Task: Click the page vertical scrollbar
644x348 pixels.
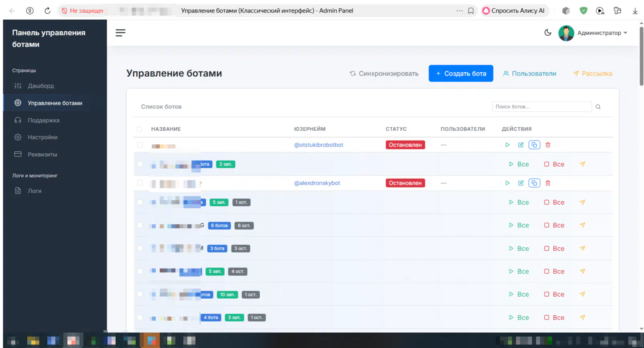Action: (641, 56)
